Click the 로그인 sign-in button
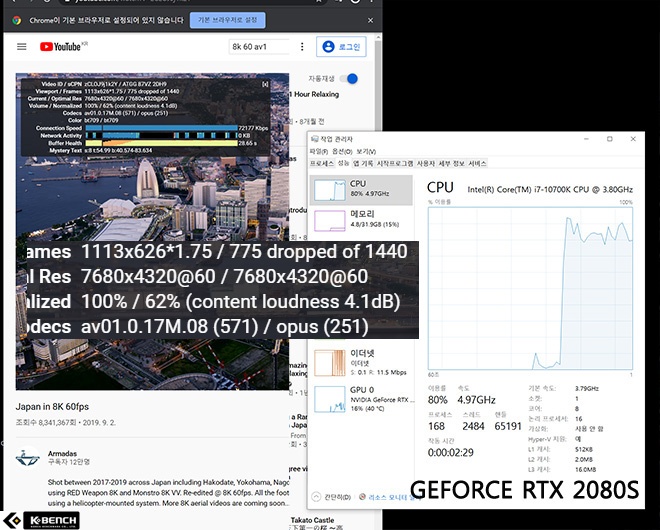Screen dimensions: 660x530 (341, 47)
